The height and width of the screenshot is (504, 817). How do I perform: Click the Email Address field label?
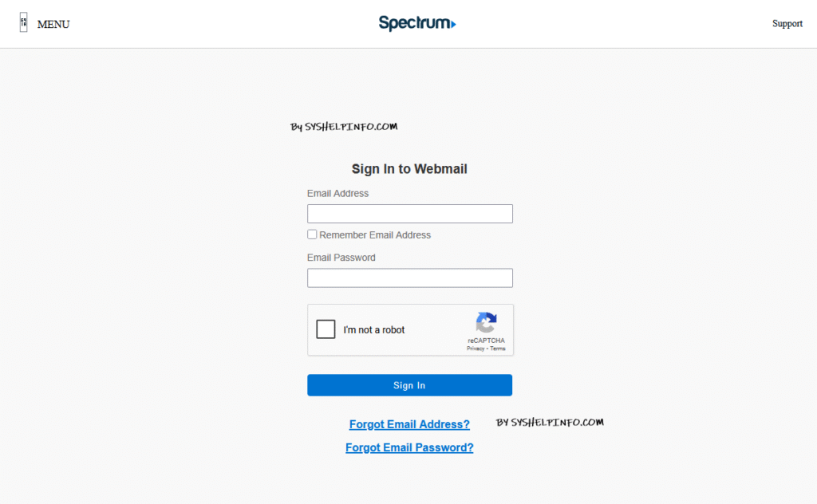pos(337,194)
